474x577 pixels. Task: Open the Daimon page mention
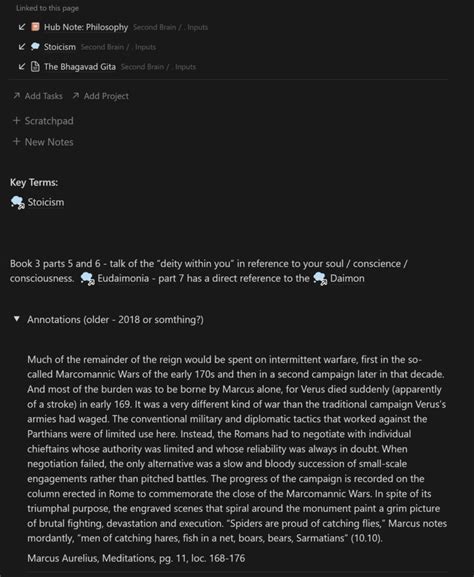tap(347, 279)
